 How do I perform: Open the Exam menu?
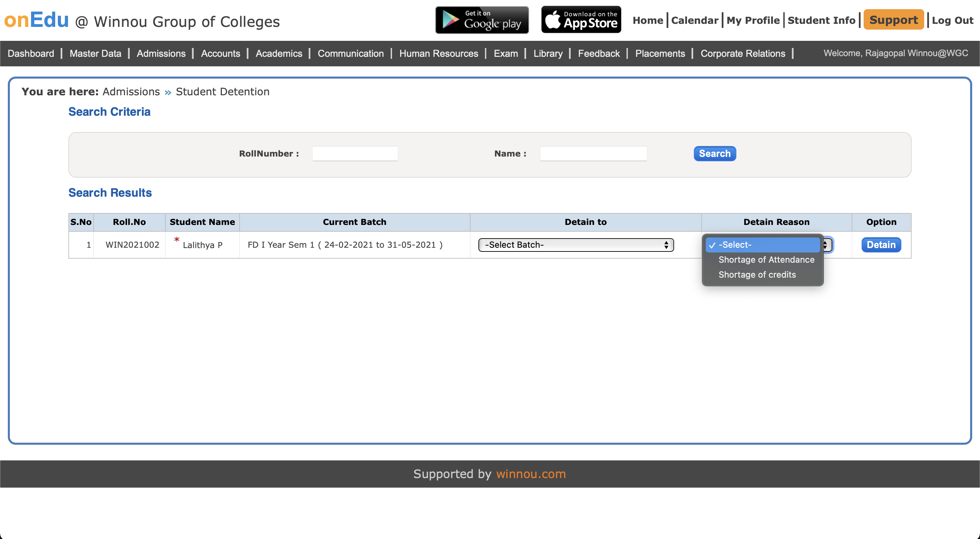click(505, 54)
